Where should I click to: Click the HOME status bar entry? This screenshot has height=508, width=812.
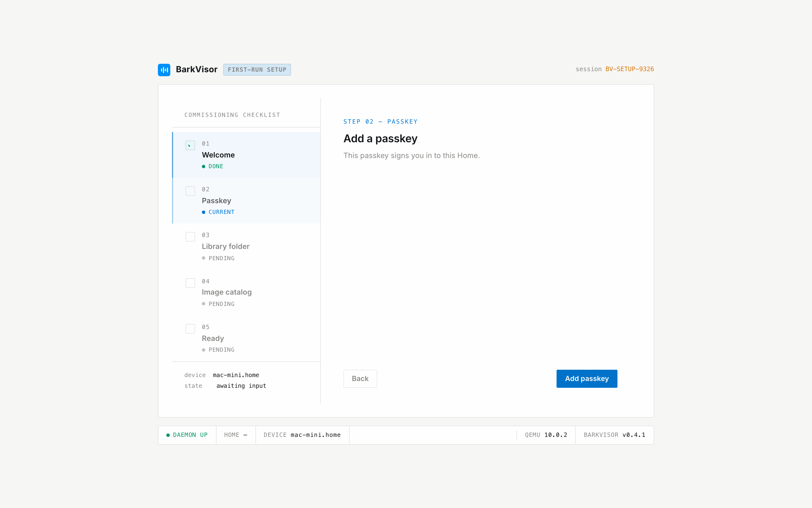tap(236, 435)
